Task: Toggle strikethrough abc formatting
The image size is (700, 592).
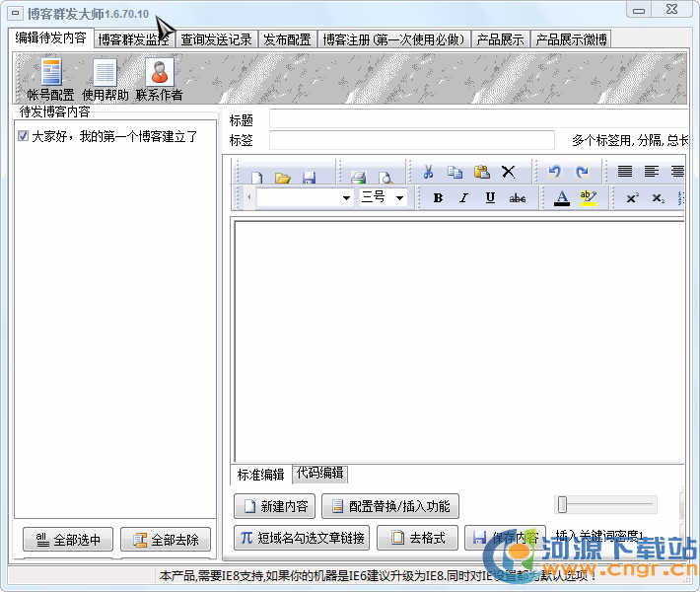Action: pos(517,198)
